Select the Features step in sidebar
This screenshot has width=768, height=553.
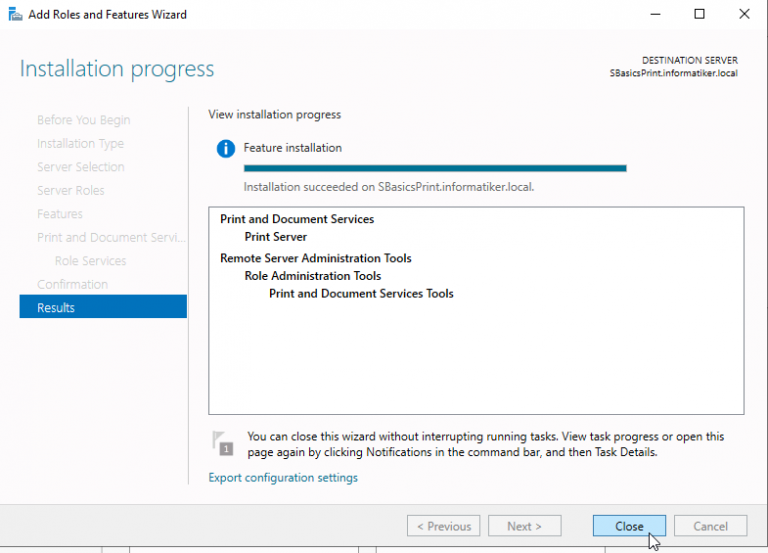tap(60, 214)
